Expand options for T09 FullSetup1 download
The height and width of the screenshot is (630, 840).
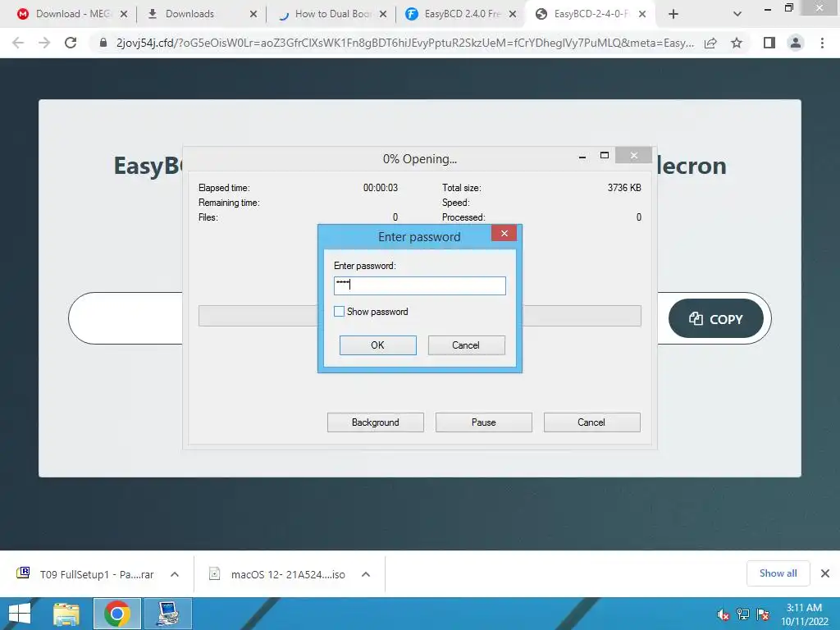pyautogui.click(x=175, y=574)
